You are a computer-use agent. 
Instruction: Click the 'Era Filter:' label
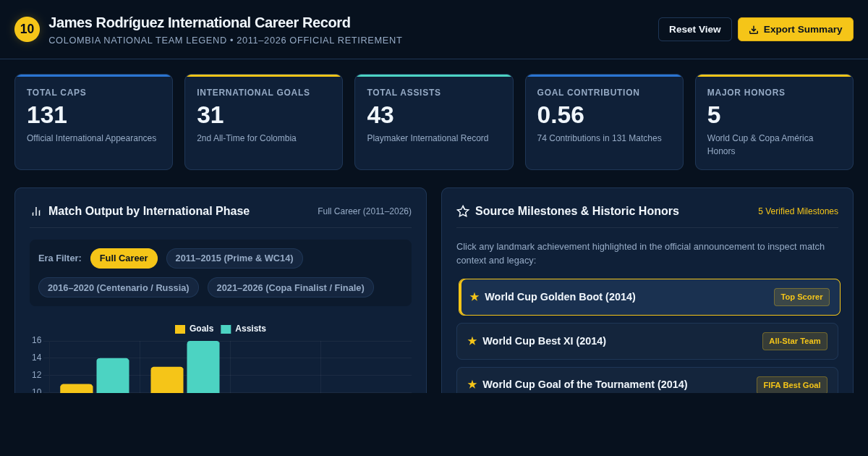tap(60, 258)
